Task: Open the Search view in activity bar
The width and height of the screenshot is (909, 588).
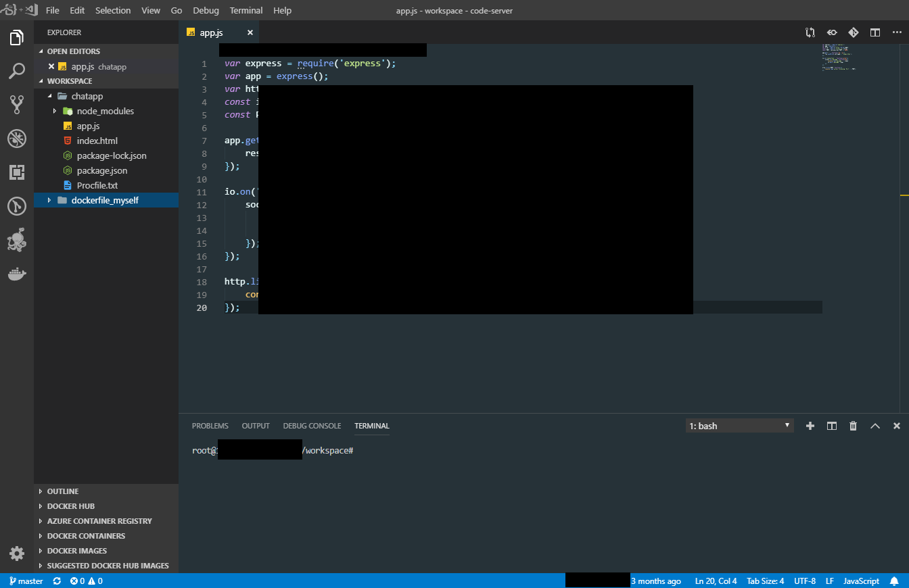Action: 17,70
